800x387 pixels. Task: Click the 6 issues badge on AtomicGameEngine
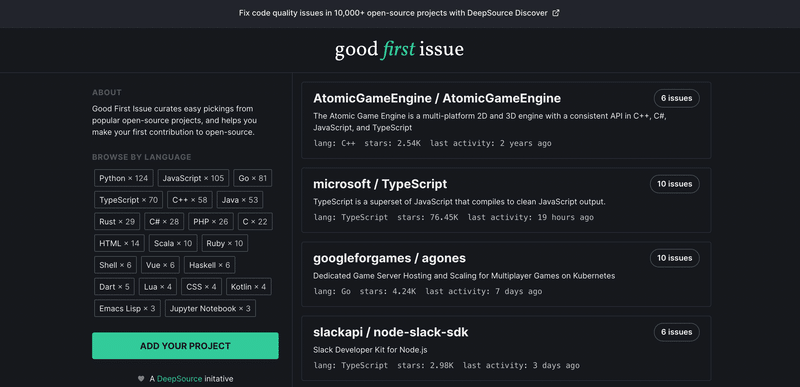point(677,98)
